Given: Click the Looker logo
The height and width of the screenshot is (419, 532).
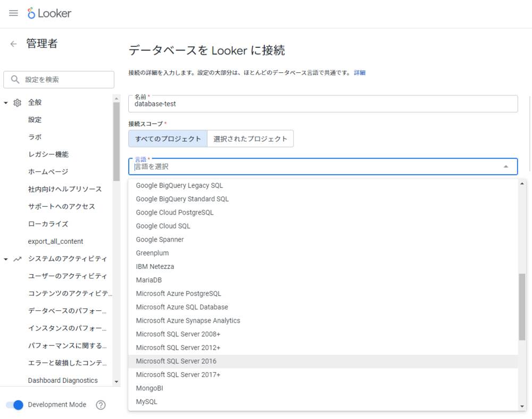Looking at the screenshot, I should coord(49,13).
